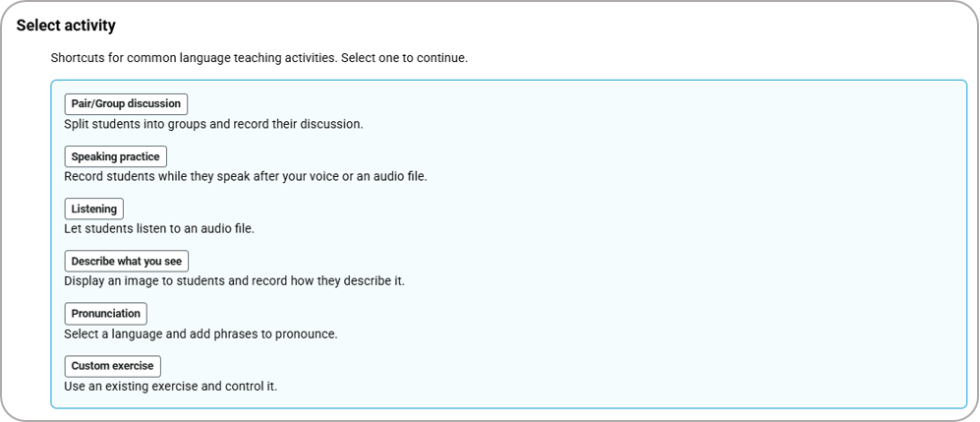Start the Listening activity button
Screen dimensions: 980x422
[94, 209]
